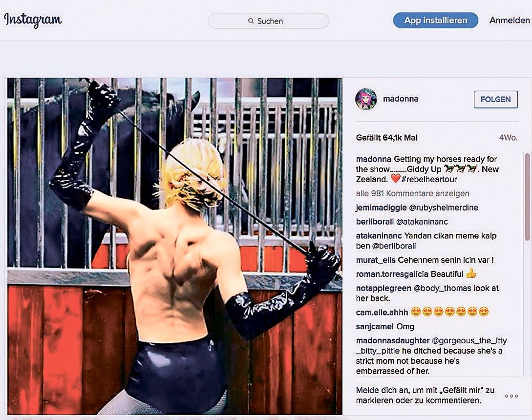Click the magnifier icon in search box
The height and width of the screenshot is (420, 532).
click(251, 21)
